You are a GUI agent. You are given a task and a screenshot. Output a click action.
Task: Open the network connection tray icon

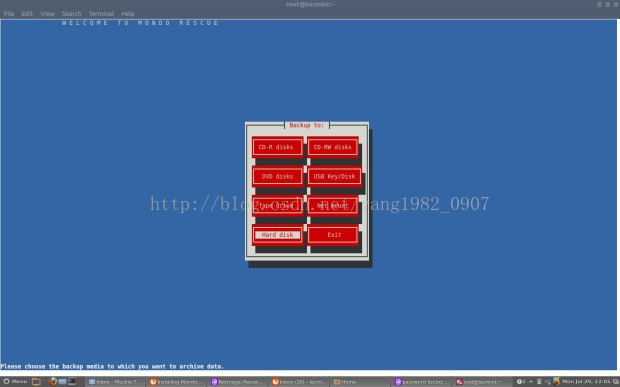539,381
